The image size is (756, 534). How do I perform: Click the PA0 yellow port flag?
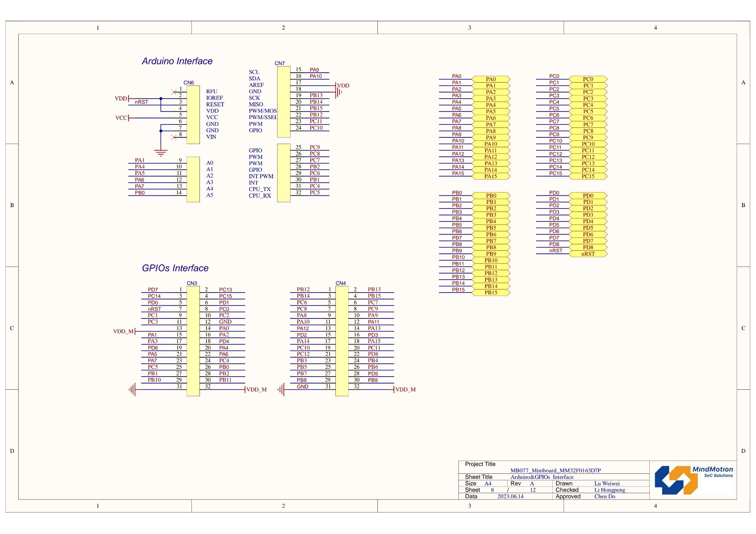click(x=491, y=79)
